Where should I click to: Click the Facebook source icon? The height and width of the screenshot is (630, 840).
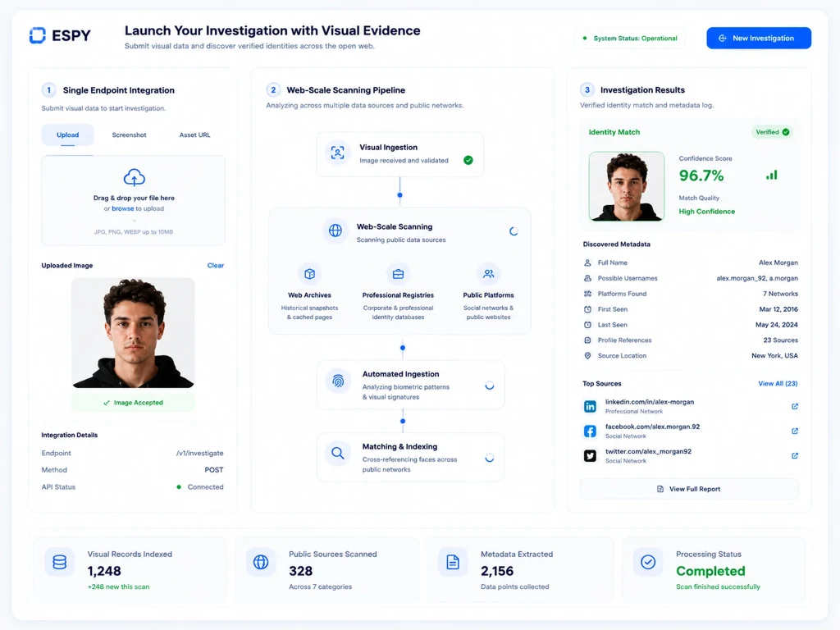click(590, 431)
